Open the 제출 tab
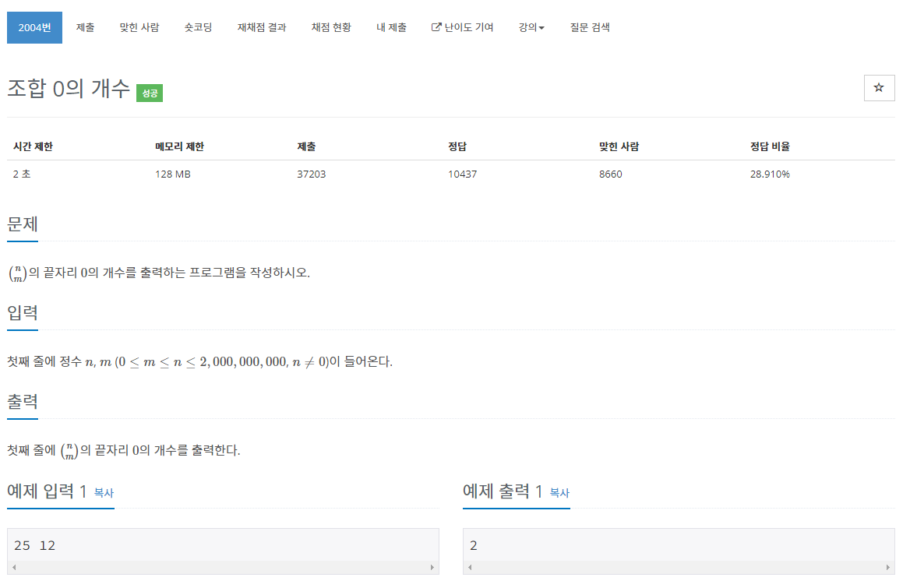The image size is (910, 588). pyautogui.click(x=85, y=27)
